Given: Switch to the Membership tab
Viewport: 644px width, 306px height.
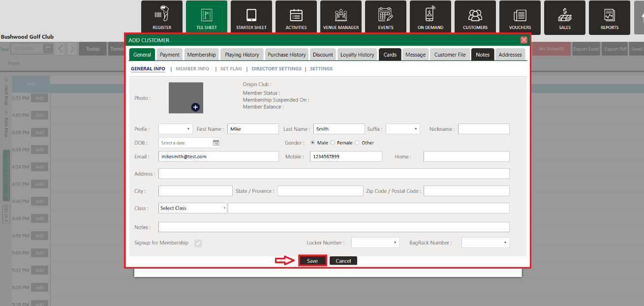Looking at the screenshot, I should 202,55.
